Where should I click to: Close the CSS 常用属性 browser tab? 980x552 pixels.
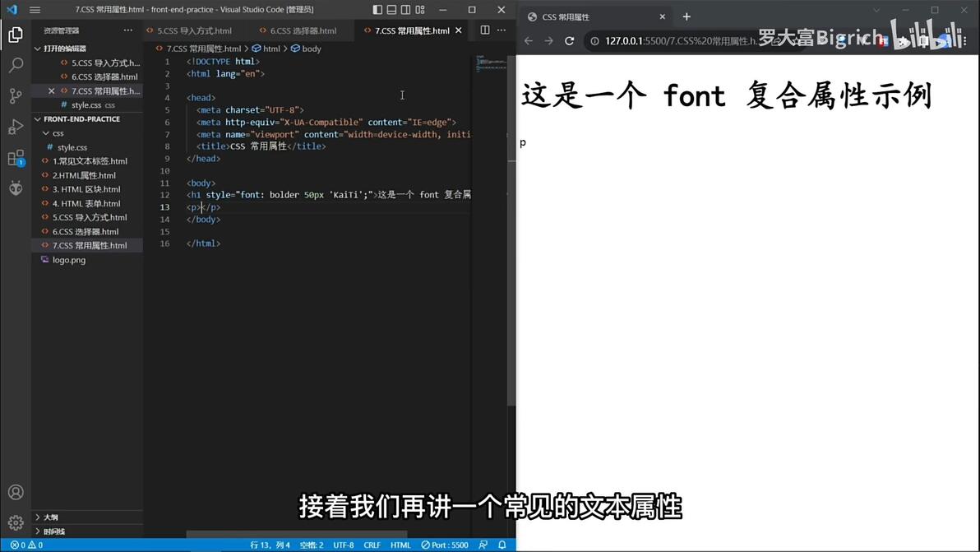(x=663, y=17)
